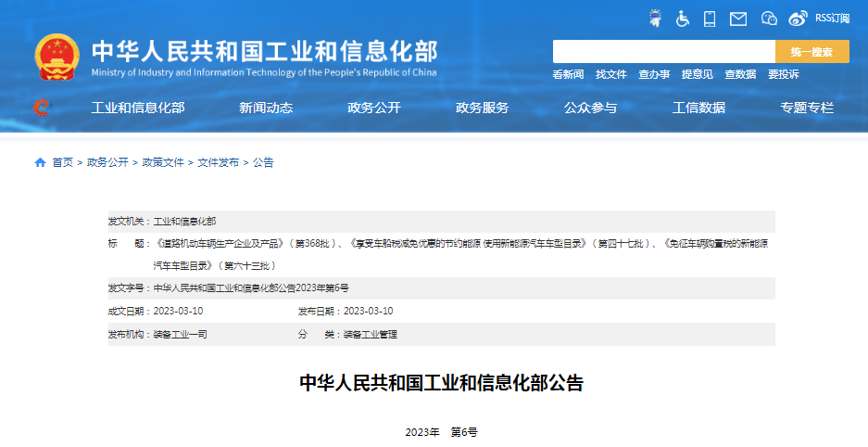Click 政务公开 in breadcrumb trail
Viewport: 868px width, 447px height.
tap(107, 162)
